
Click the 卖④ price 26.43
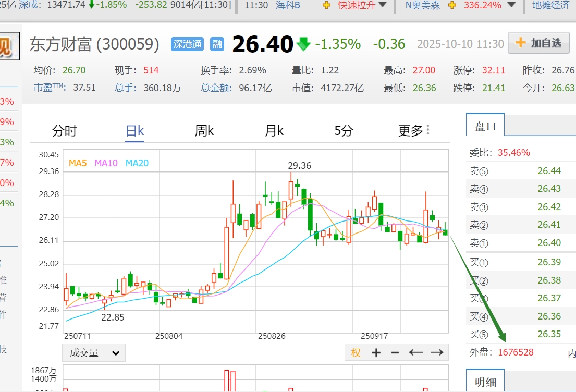point(549,189)
